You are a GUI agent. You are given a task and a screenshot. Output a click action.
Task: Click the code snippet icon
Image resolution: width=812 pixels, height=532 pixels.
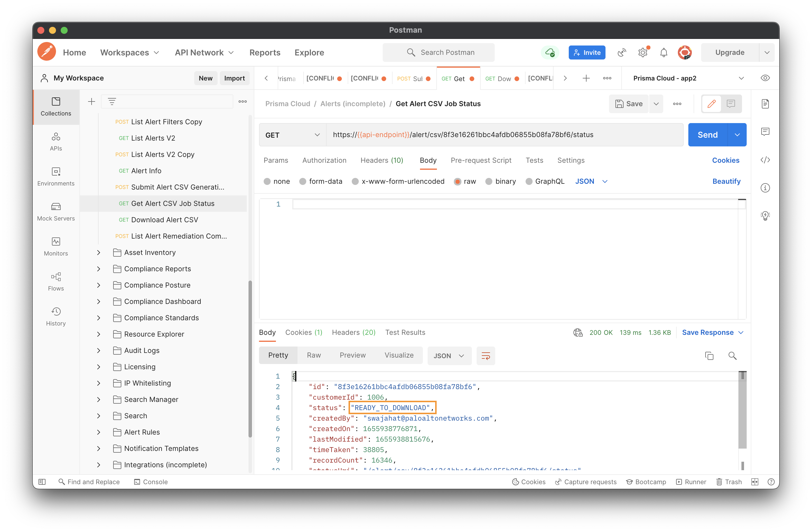click(x=765, y=160)
